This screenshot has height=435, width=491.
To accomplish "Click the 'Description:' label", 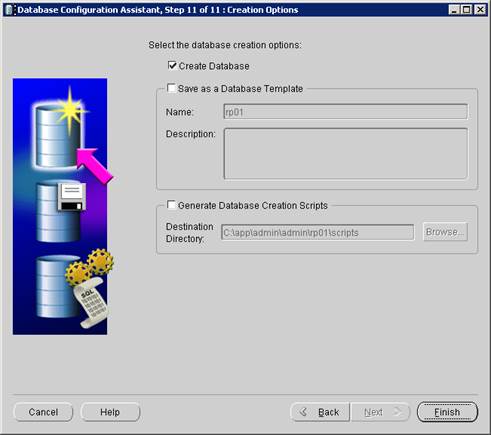I will 191,134.
